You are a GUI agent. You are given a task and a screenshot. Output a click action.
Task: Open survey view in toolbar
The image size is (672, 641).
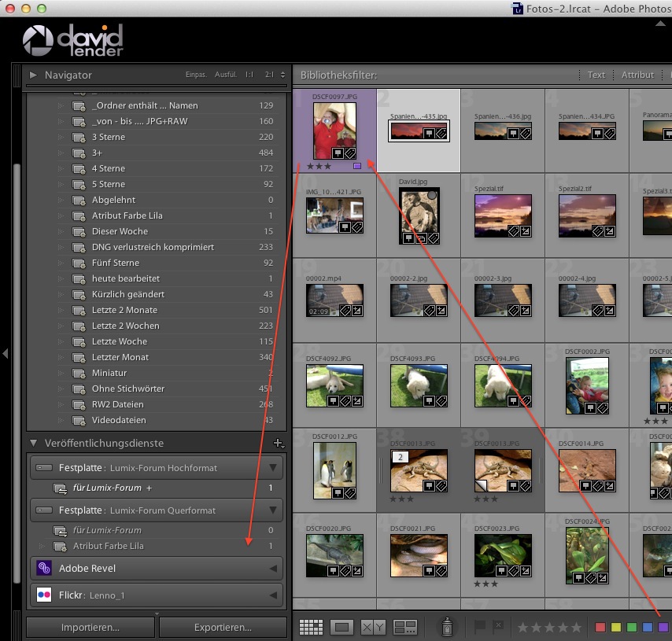pos(404,627)
